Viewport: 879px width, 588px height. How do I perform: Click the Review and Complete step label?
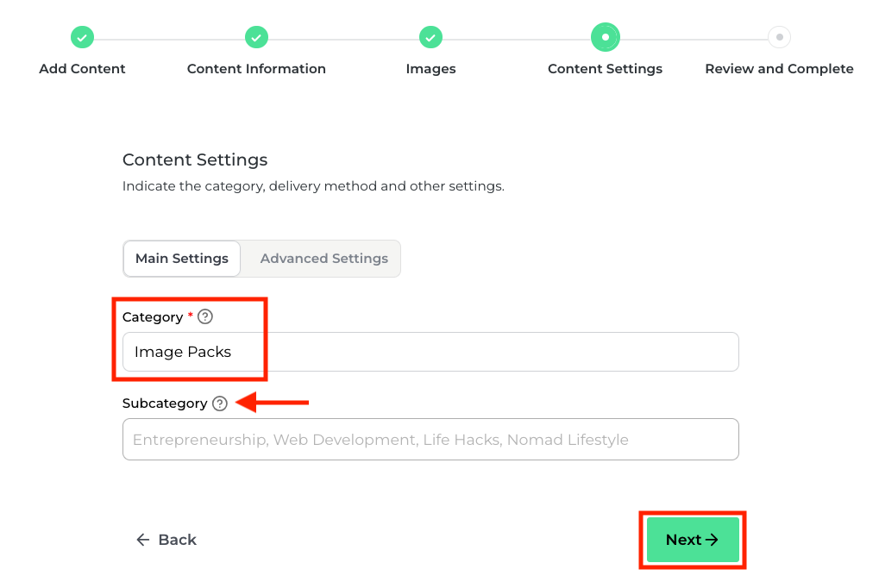(x=779, y=69)
